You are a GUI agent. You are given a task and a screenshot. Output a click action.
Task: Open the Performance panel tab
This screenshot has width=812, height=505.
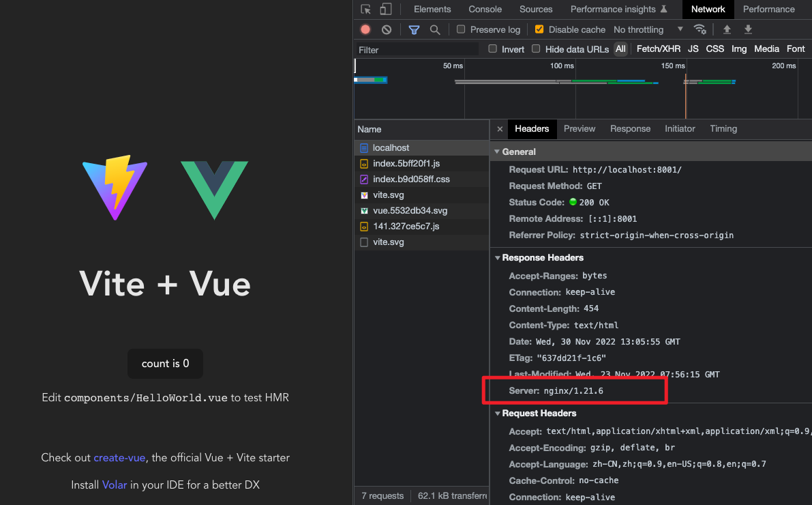coord(769,10)
